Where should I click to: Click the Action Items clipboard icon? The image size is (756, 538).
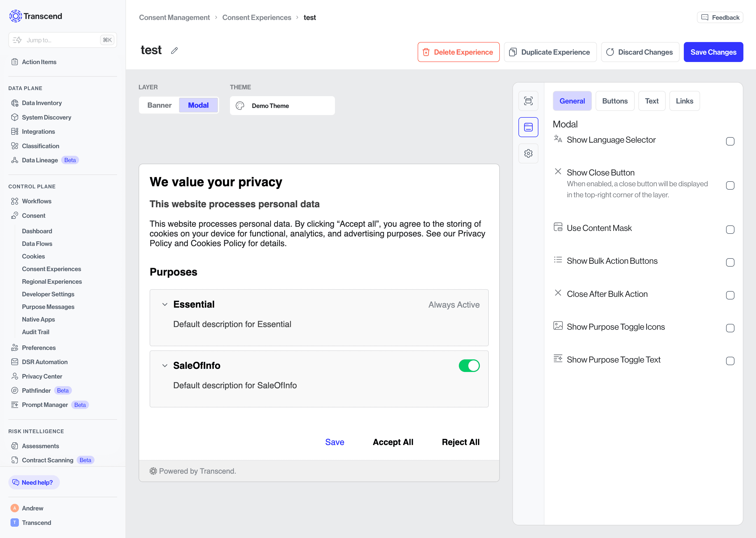[14, 62]
